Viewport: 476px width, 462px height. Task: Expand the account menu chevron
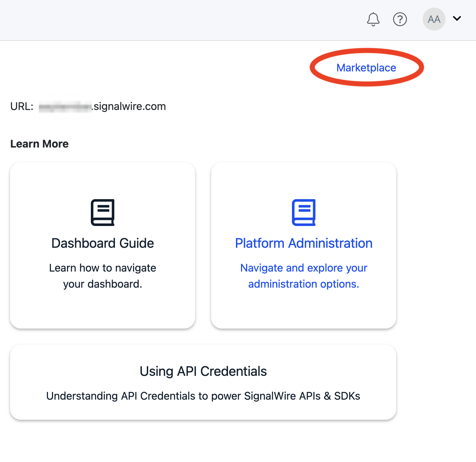(x=457, y=19)
